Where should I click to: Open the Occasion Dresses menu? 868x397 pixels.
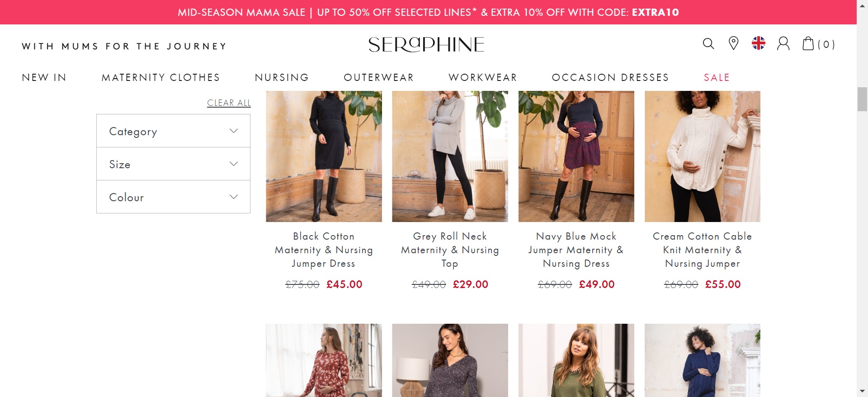610,78
